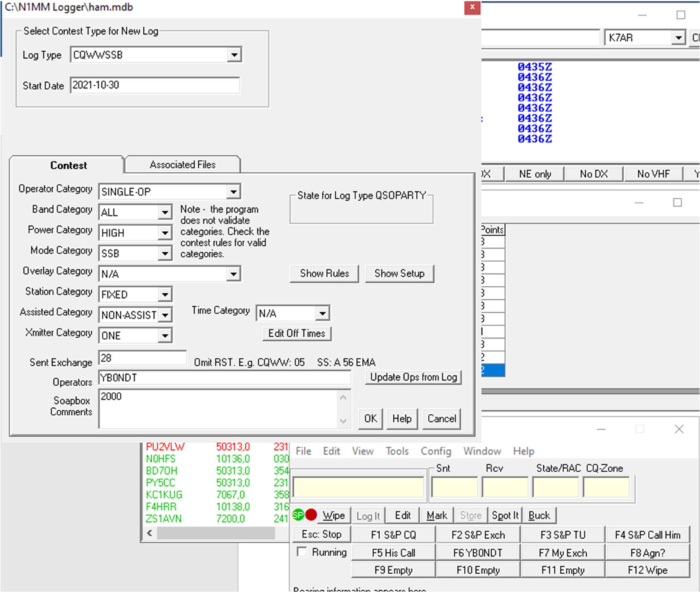The height and width of the screenshot is (592, 700).
Task: Toggle the NE only filter button
Action: click(x=535, y=174)
